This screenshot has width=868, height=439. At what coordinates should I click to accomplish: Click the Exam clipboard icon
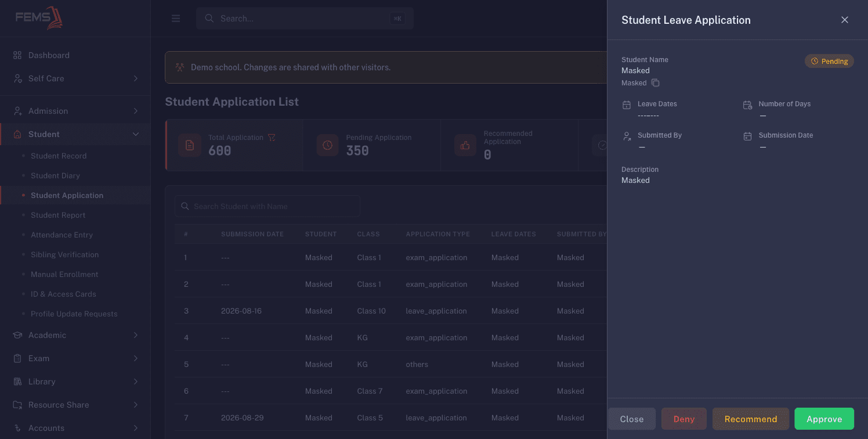pos(17,358)
